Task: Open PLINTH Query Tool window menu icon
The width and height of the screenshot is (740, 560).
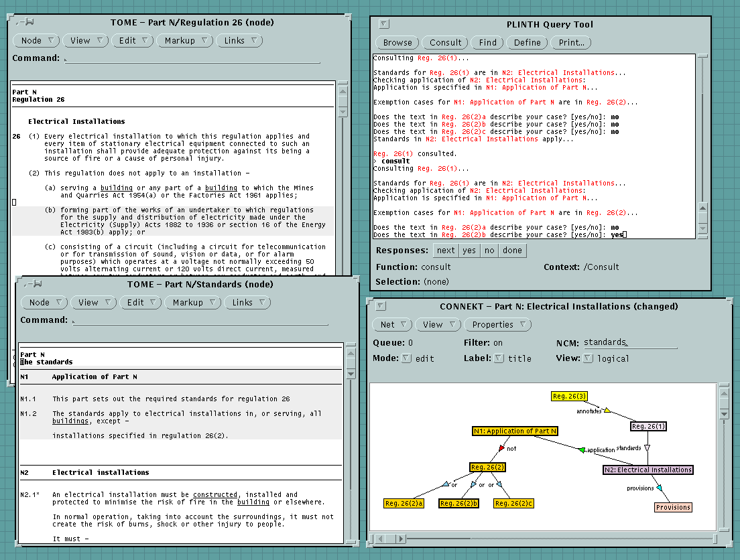Action: click(383, 23)
